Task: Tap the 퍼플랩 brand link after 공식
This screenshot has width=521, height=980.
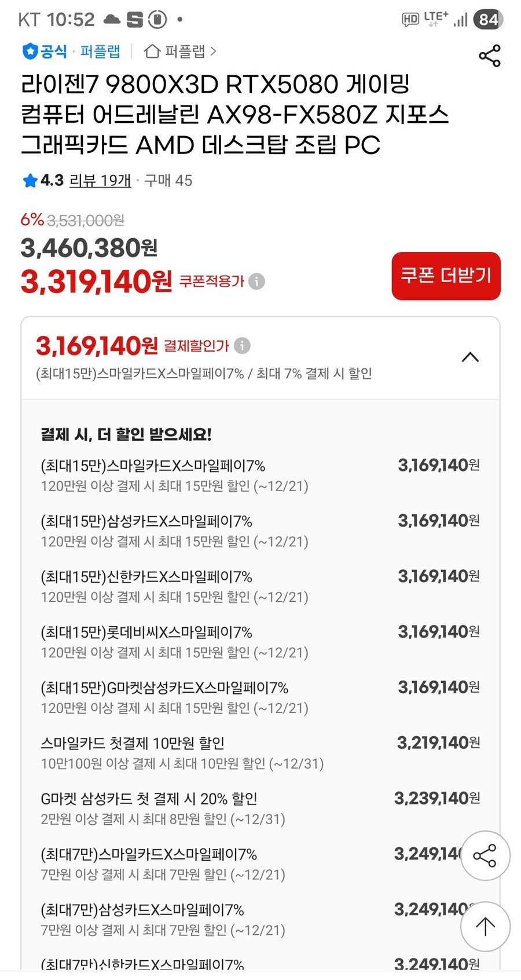Action: point(100,52)
